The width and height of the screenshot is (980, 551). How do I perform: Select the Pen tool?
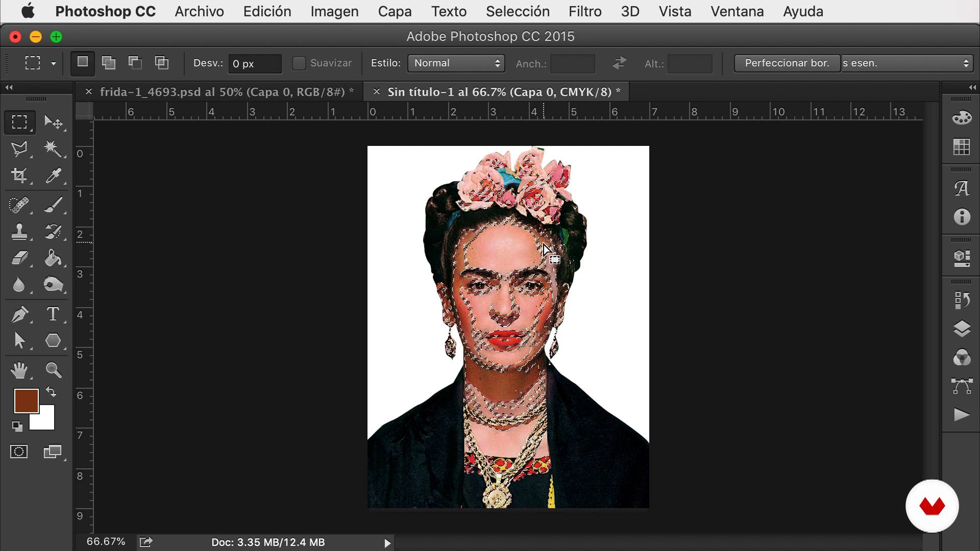click(19, 314)
